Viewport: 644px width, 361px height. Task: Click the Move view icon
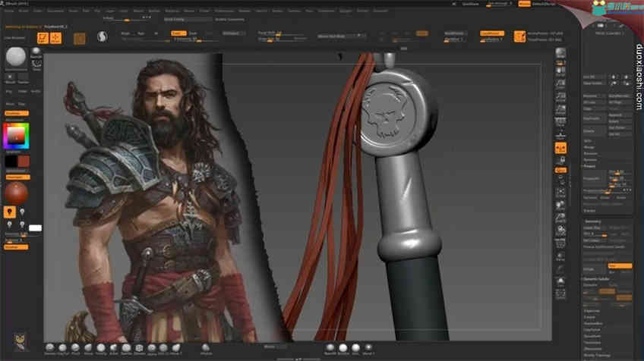point(560,205)
